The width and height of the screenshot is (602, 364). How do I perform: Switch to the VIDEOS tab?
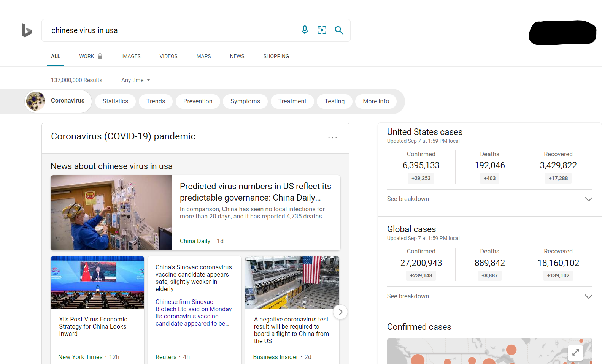(168, 56)
